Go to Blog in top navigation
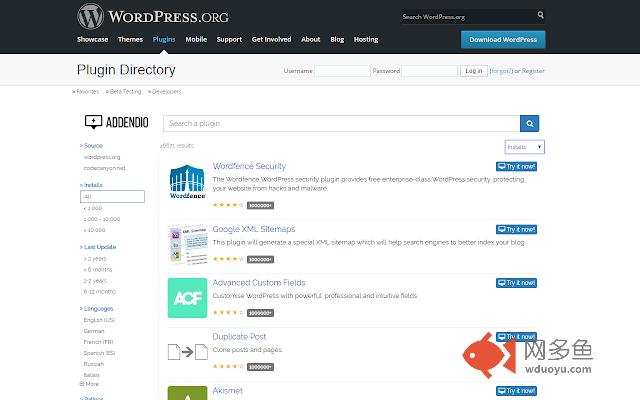 (x=337, y=40)
